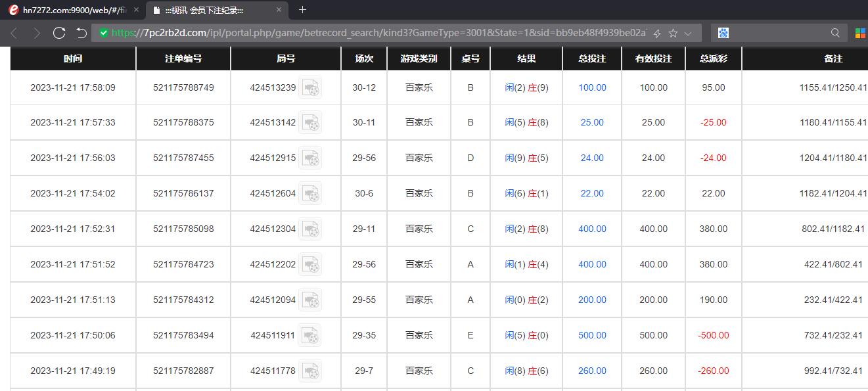Open the Baidu search engine selector
Image resolution: width=868 pixels, height=391 pixels.
pos(723,33)
